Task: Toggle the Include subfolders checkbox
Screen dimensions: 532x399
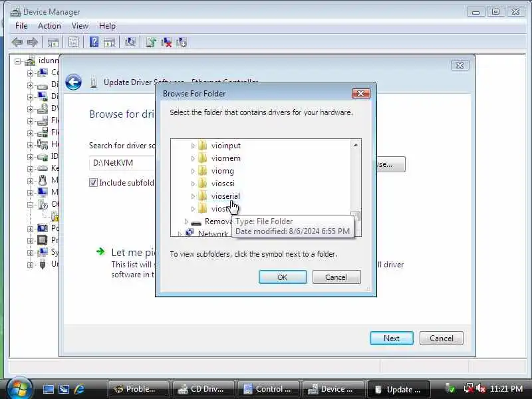Action: pos(93,182)
